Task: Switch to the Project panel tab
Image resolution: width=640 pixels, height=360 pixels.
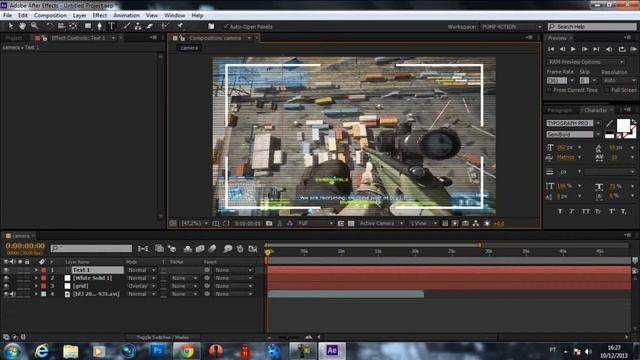Action: coord(13,38)
